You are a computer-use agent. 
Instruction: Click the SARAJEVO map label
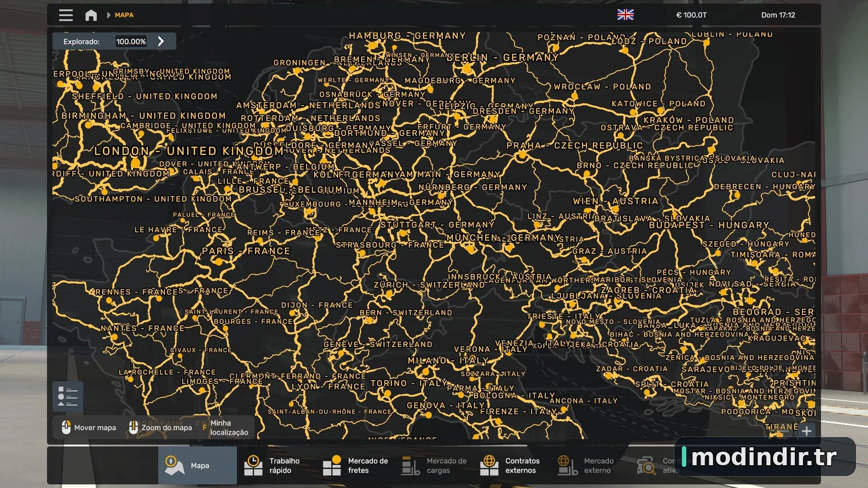705,369
